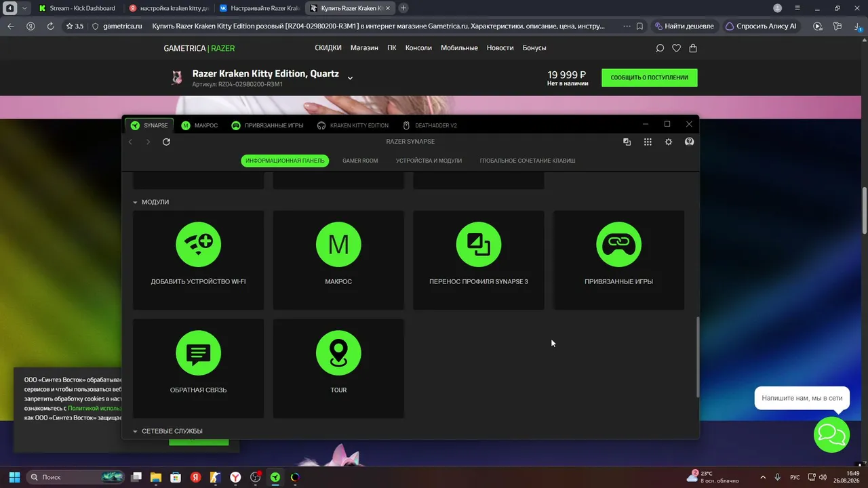This screenshot has width=868, height=488.
Task: Click the browser page vertical scrollbar
Action: click(x=865, y=211)
